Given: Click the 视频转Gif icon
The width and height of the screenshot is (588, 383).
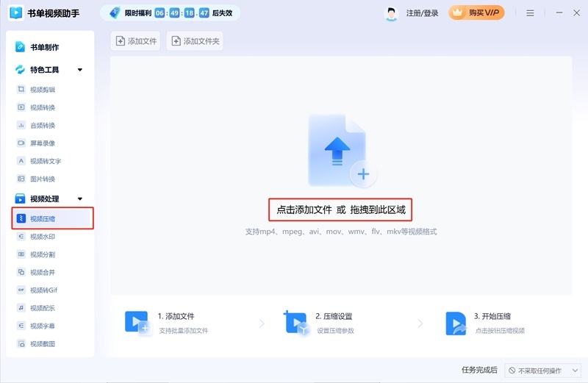Looking at the screenshot, I should tap(21, 290).
